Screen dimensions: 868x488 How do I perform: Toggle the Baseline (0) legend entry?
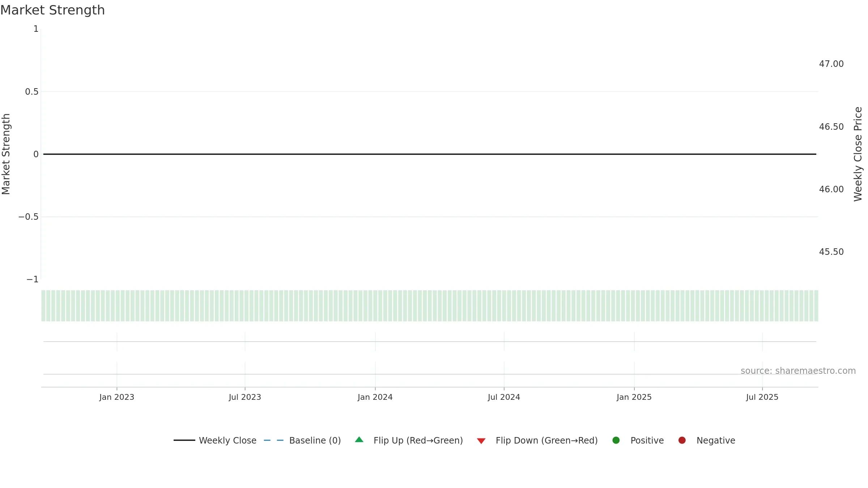(x=302, y=440)
